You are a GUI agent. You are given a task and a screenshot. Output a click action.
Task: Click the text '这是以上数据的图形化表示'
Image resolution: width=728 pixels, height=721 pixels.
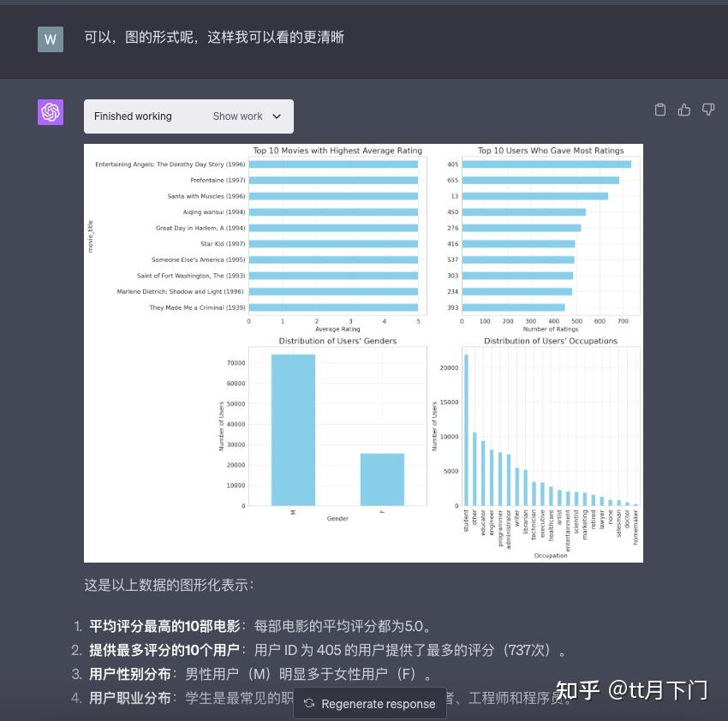pyautogui.click(x=169, y=585)
